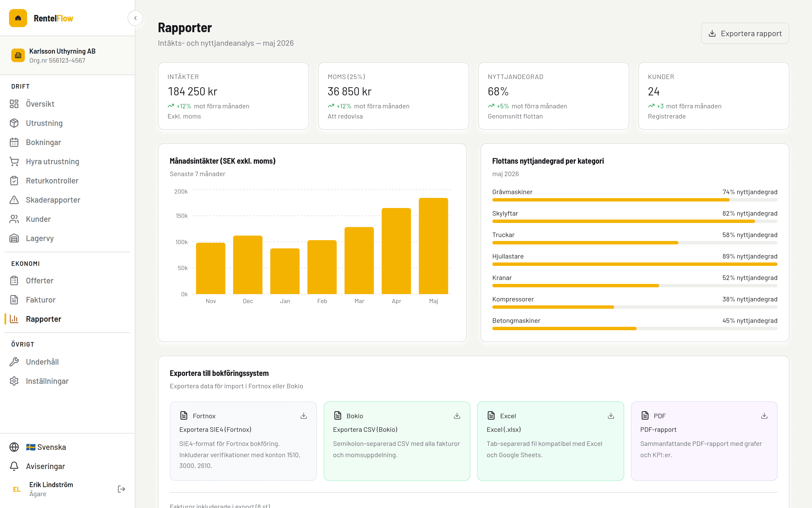Navigate to Bokningar
Image resolution: width=812 pixels, height=508 pixels.
tap(67, 142)
